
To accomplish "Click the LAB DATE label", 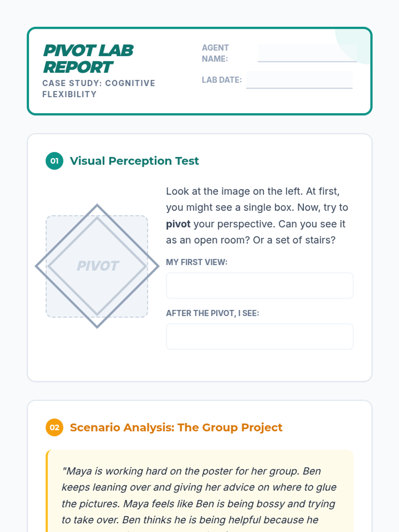I will point(221,80).
